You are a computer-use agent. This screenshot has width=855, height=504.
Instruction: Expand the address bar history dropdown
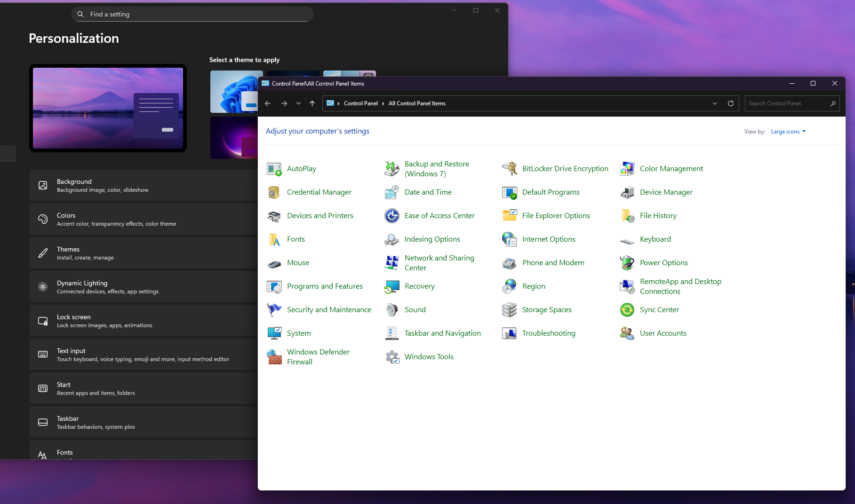pos(715,103)
